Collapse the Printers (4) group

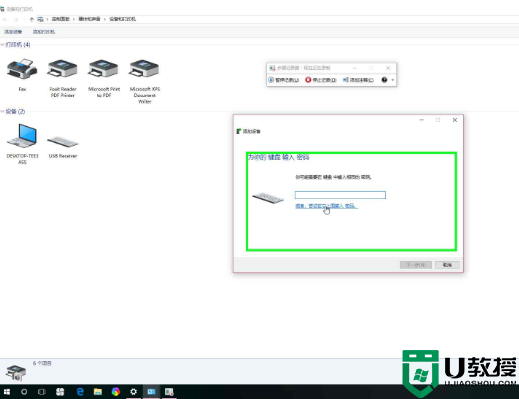click(x=2, y=45)
